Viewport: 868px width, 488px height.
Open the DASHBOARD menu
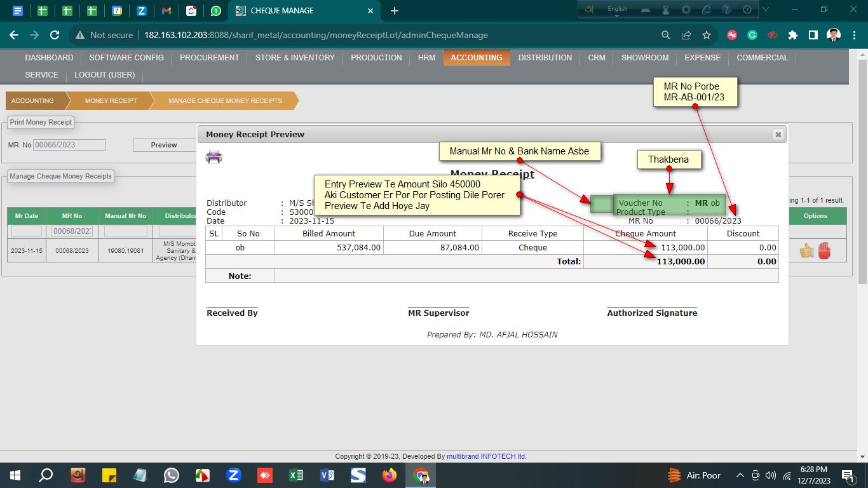pyautogui.click(x=49, y=58)
